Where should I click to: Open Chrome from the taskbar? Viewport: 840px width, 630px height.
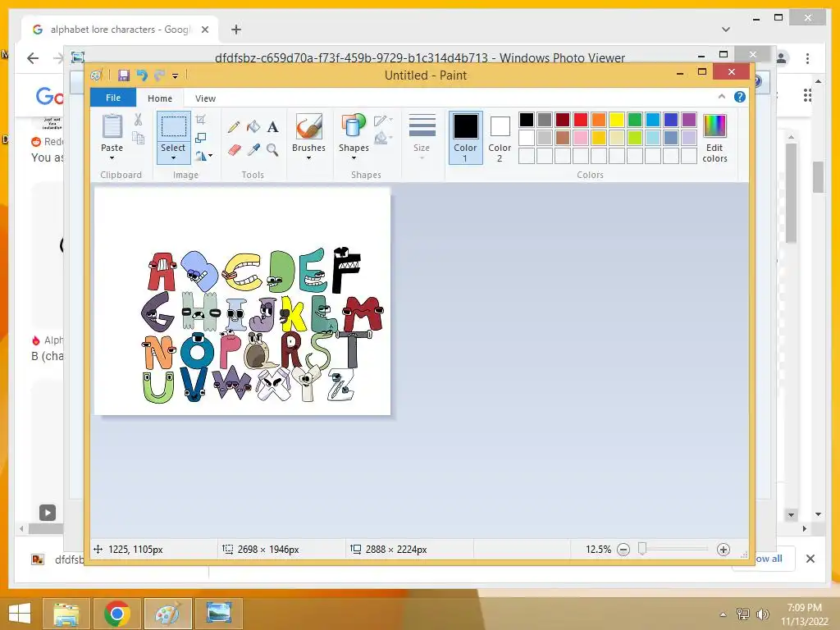point(116,614)
